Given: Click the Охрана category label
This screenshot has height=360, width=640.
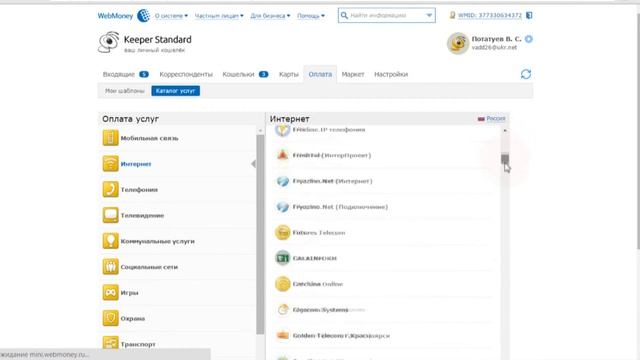Looking at the screenshot, I should pos(133,318).
